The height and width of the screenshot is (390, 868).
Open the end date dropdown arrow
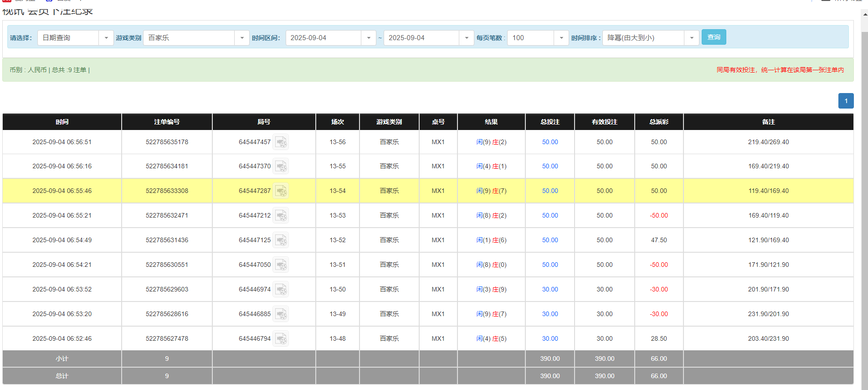pos(466,38)
